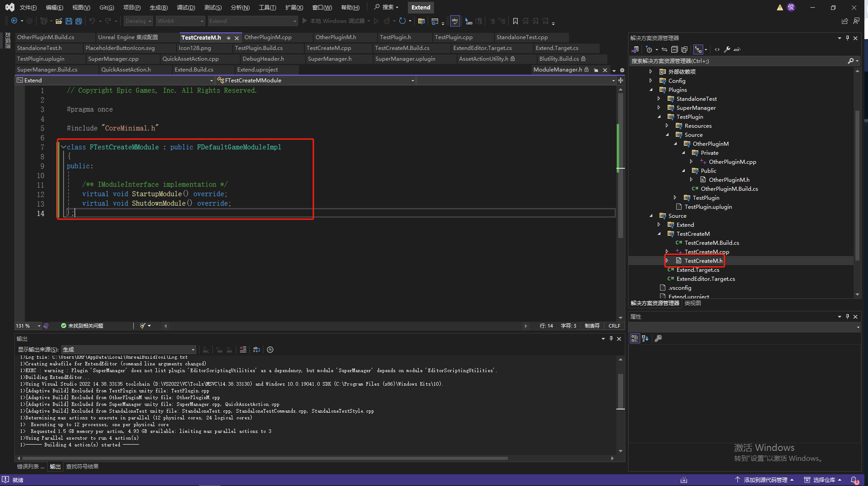Click the Output panel horizontal scrollbar
Viewport: 868px width, 486px height.
pos(266,459)
